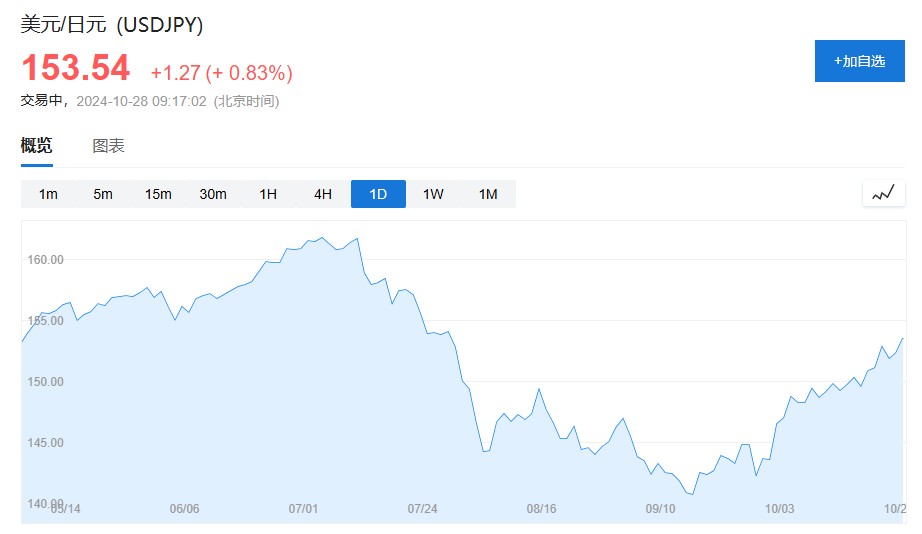
Task: Select the 1m time interval
Action: pos(48,194)
